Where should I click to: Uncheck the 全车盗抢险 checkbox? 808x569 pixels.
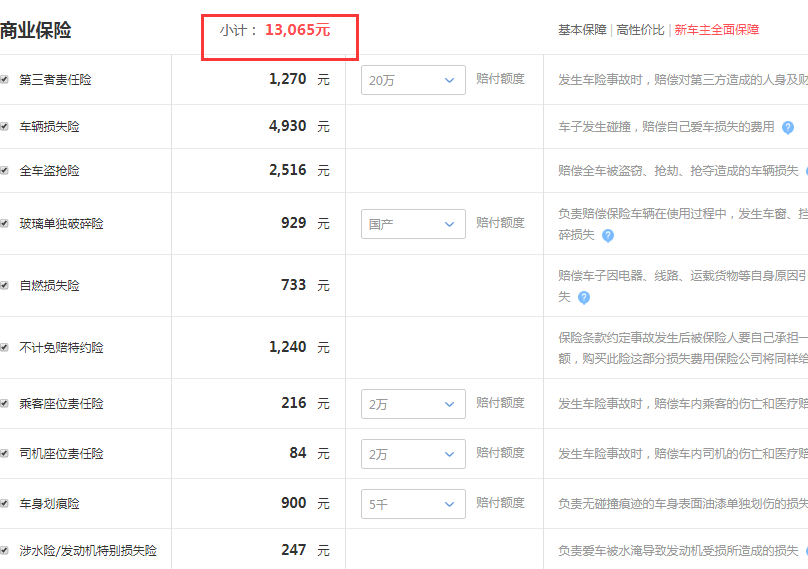pos(5,170)
